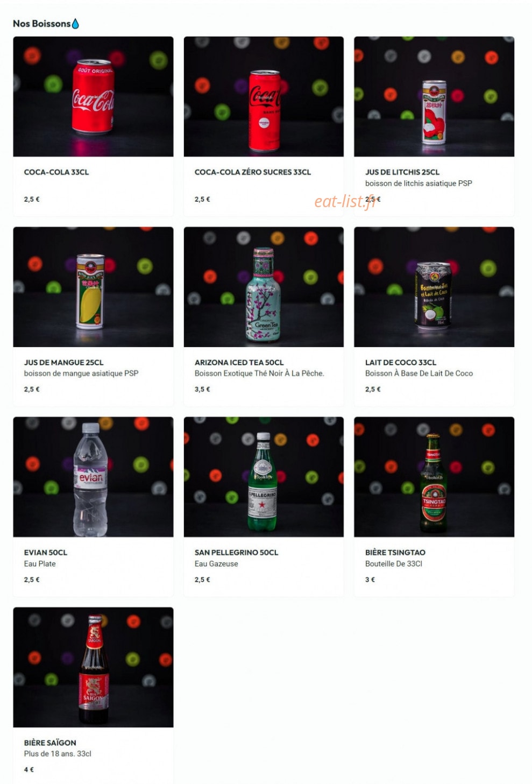The height and width of the screenshot is (784, 532).
Task: Click the ARIZONA ICED TEA 50CL title
Action: [239, 363]
